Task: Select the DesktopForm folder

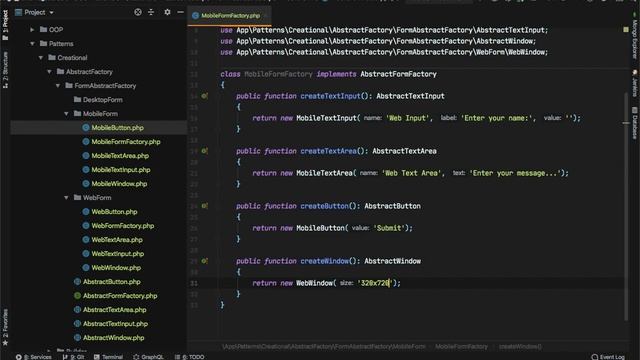Action: pos(98,100)
